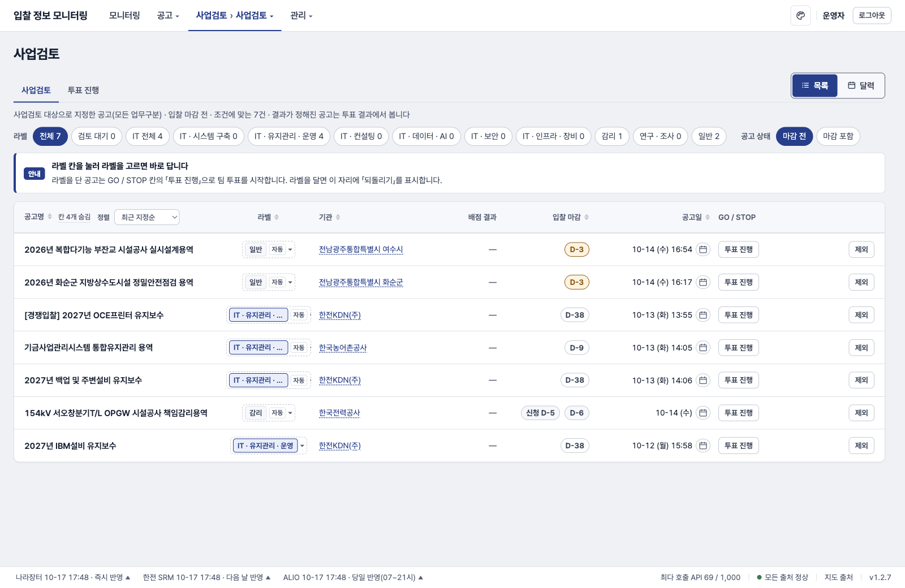Sort by 라벨 column arrows

pyautogui.click(x=277, y=217)
